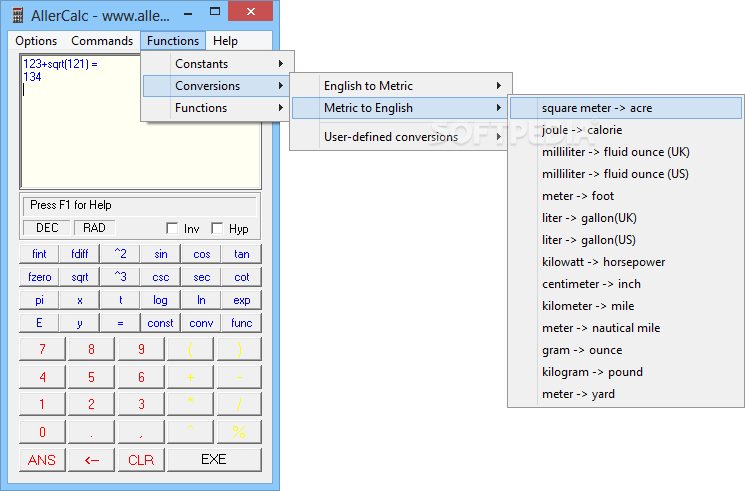Click the E button
Viewport: 745px width, 491px height.
[39, 323]
